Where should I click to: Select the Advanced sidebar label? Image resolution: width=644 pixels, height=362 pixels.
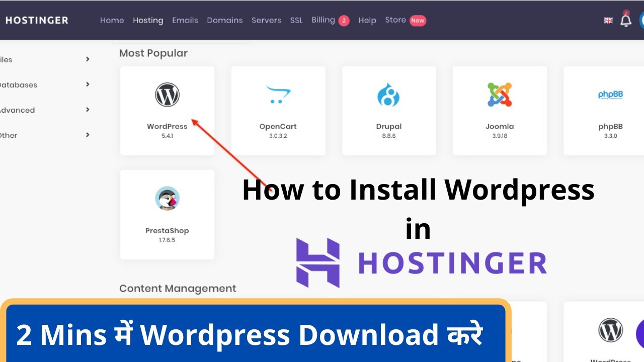[17, 110]
